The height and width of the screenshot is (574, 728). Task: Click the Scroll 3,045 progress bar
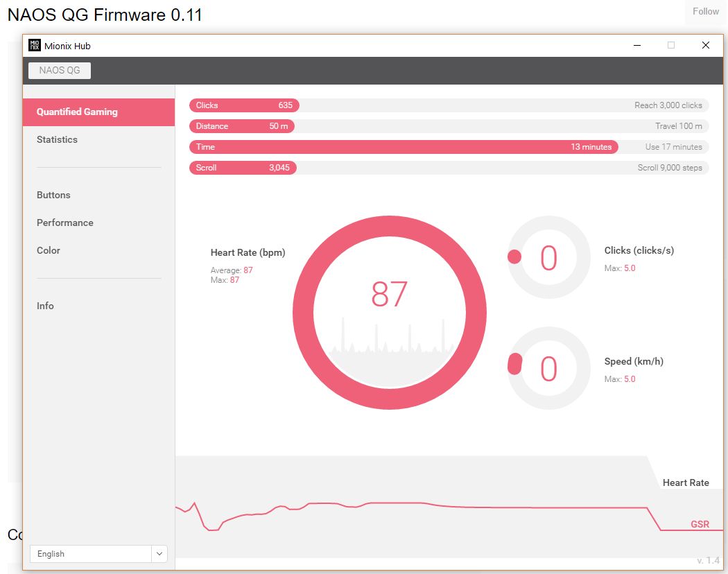pos(243,168)
